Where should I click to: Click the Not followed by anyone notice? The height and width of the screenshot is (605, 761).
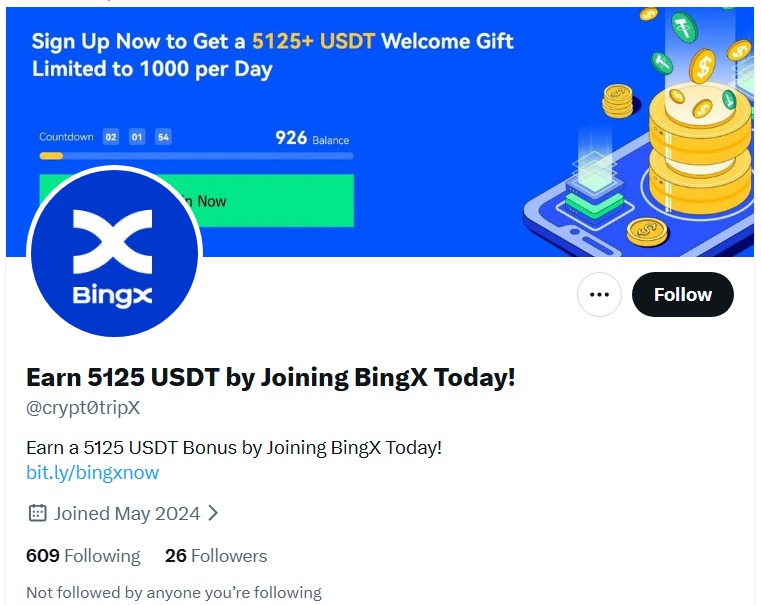pyautogui.click(x=174, y=592)
